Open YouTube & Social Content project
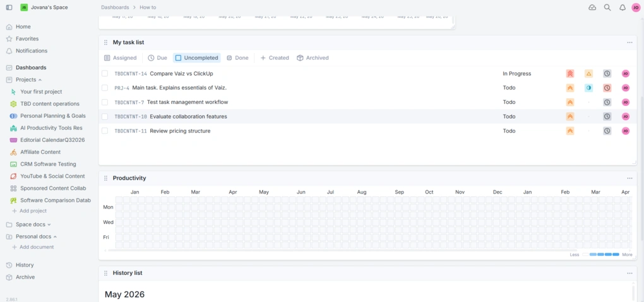The height and width of the screenshot is (302, 644). [x=52, y=176]
